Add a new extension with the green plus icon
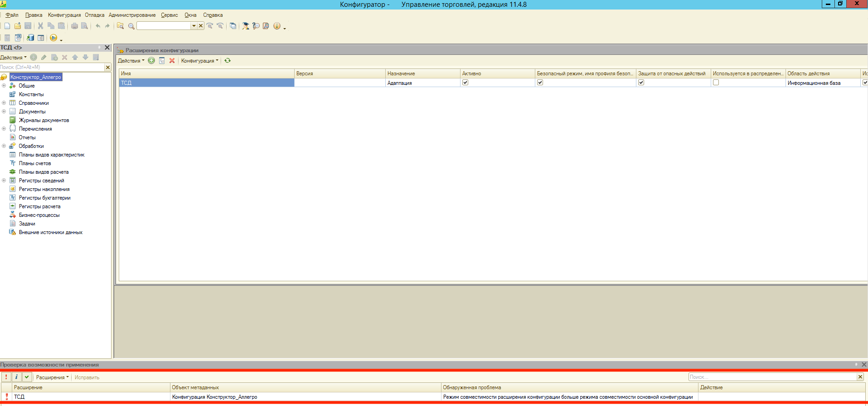868x406 pixels. [x=151, y=60]
